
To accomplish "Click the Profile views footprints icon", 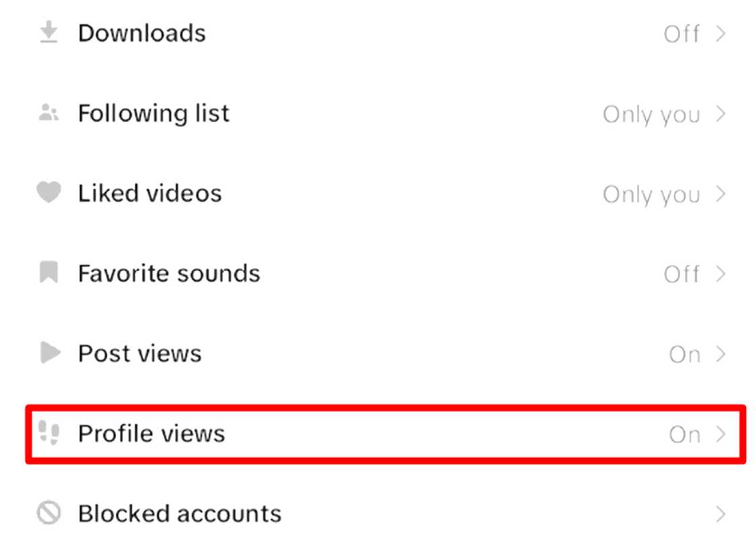I will [49, 433].
